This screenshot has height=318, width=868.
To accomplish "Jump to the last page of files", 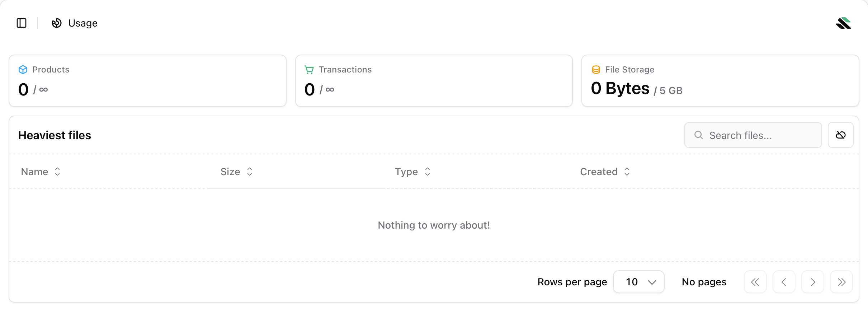I will [841, 282].
